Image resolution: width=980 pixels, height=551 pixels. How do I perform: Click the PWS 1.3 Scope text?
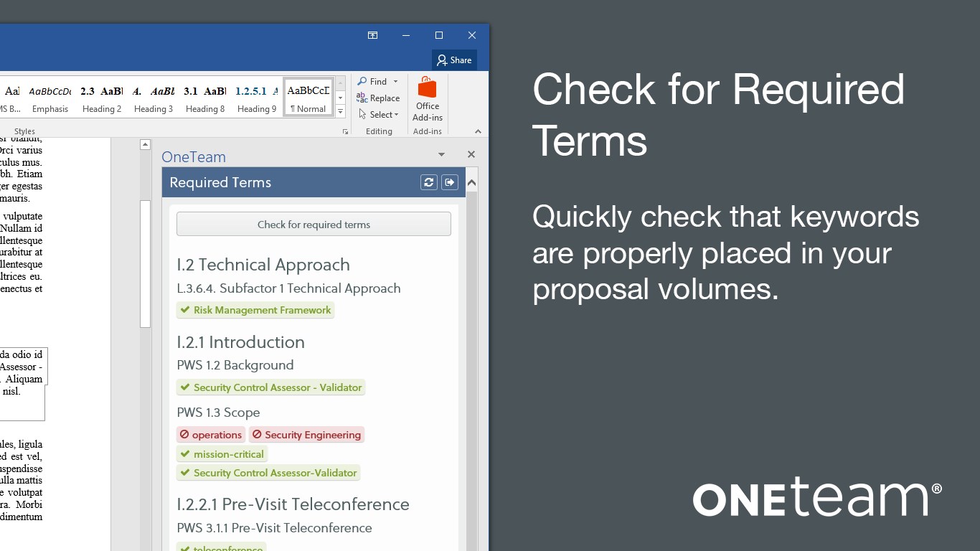point(218,413)
